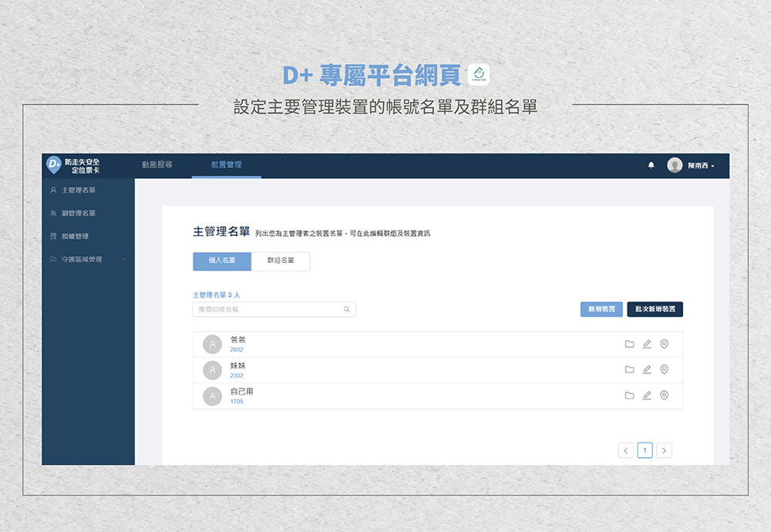771x532 pixels.
Task: Click the D+ logo in the header
Action: pos(54,165)
